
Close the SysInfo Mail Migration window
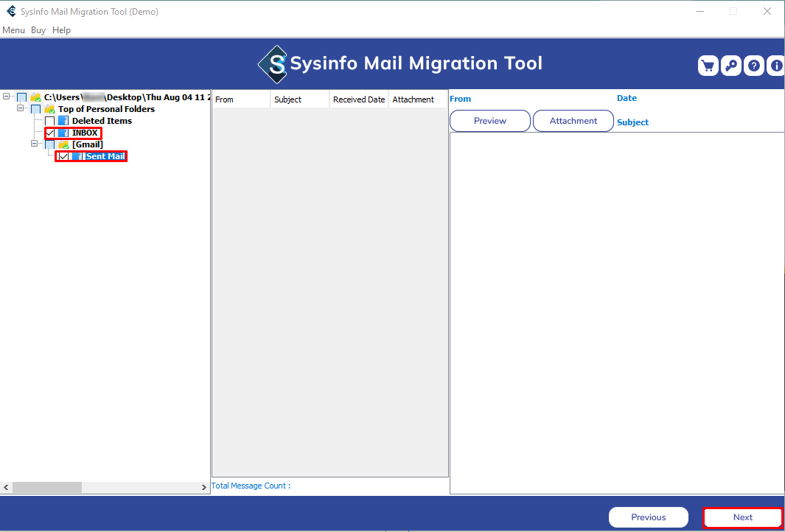pyautogui.click(x=767, y=11)
